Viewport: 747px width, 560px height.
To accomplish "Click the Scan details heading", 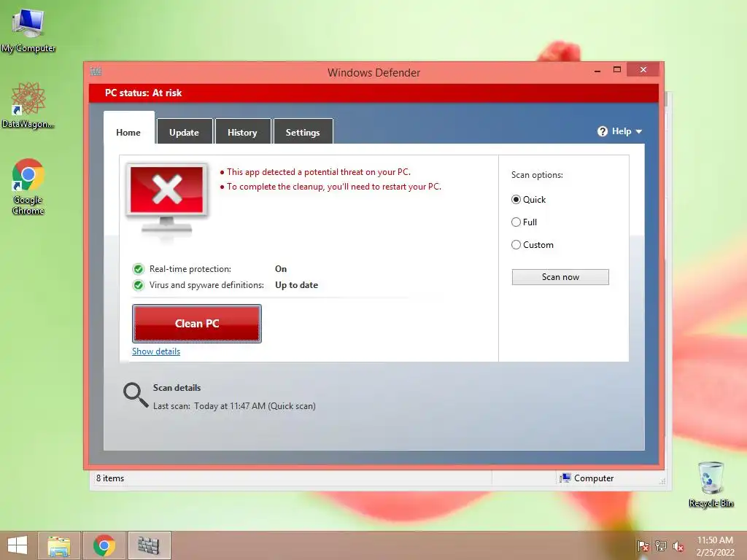I will click(x=177, y=388).
